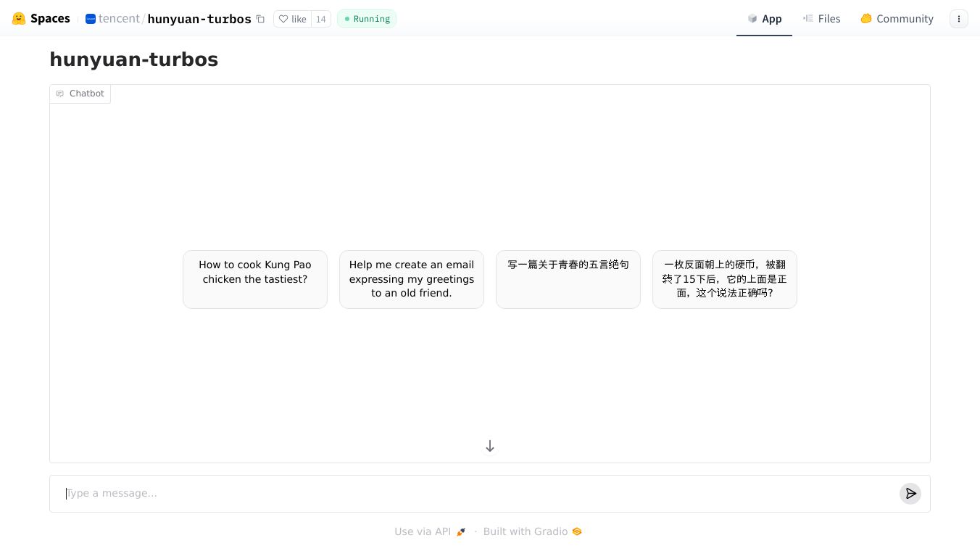980x551 pixels.
Task: Open the list of 14 likes
Action: tap(320, 19)
